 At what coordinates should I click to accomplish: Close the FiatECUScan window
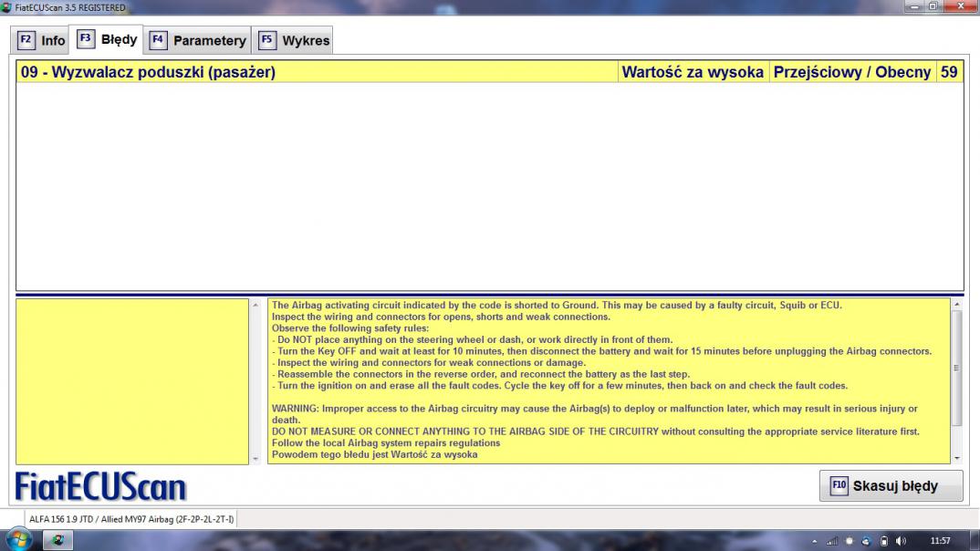point(961,6)
